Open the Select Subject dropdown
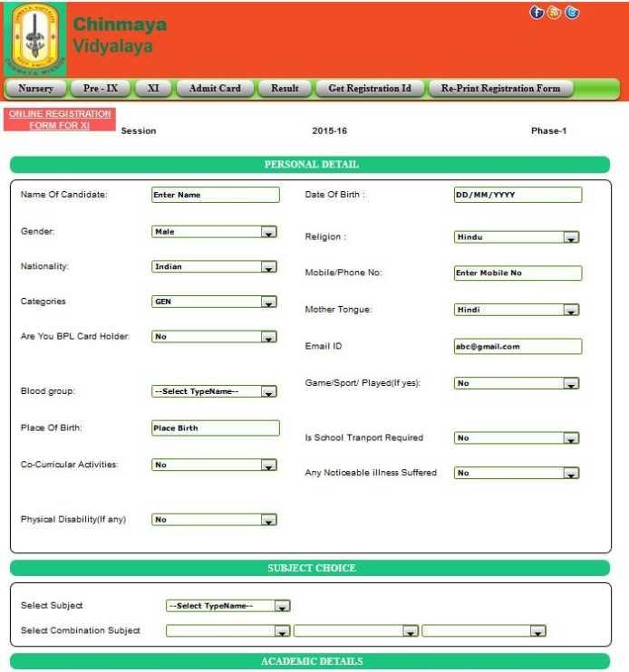The image size is (629, 672). tap(228, 606)
